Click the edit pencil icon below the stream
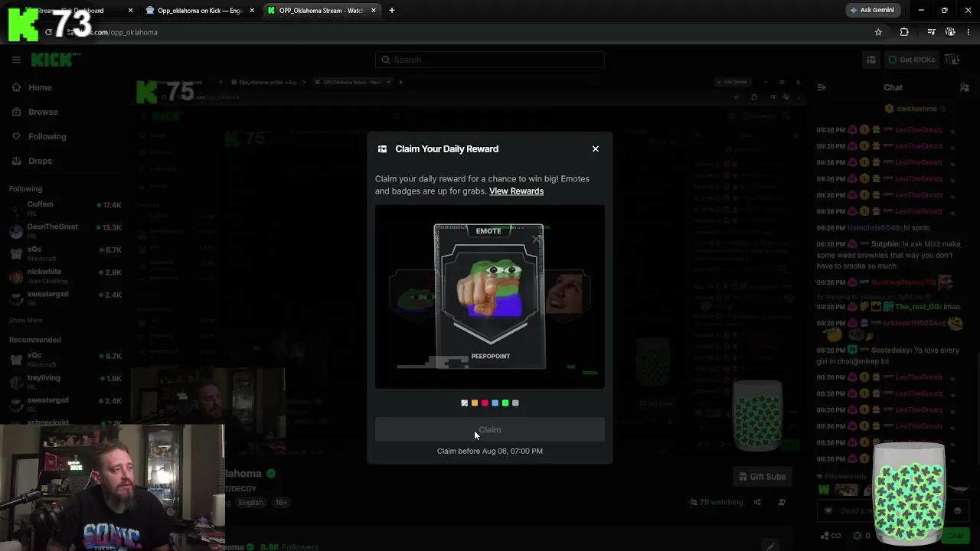Image resolution: width=980 pixels, height=551 pixels. pyautogui.click(x=771, y=546)
